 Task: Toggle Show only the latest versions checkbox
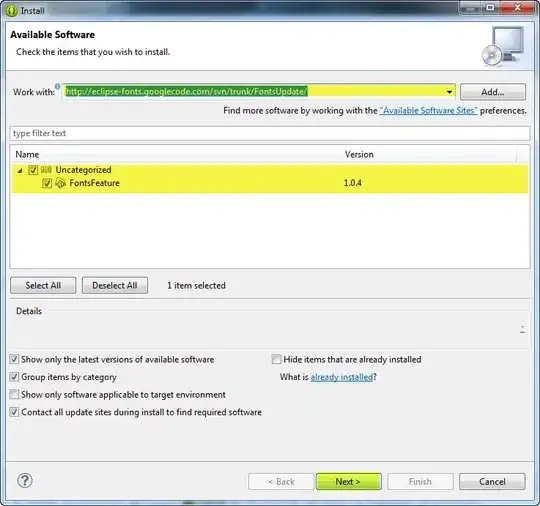pyautogui.click(x=14, y=359)
